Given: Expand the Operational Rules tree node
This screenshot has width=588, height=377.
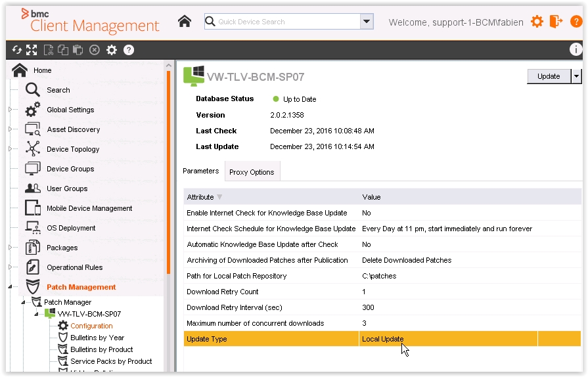Looking at the screenshot, I should coord(10,267).
